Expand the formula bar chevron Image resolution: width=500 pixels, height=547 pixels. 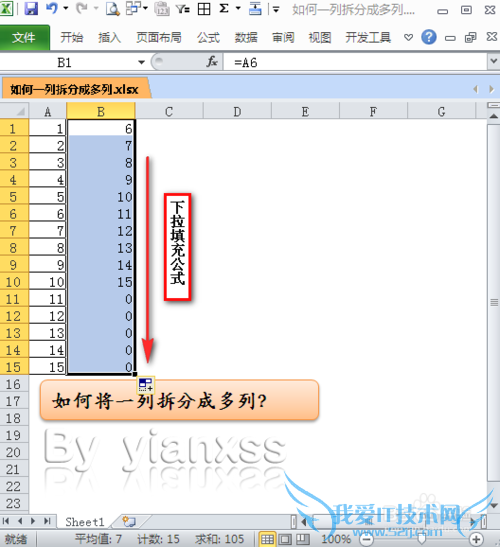coord(493,61)
